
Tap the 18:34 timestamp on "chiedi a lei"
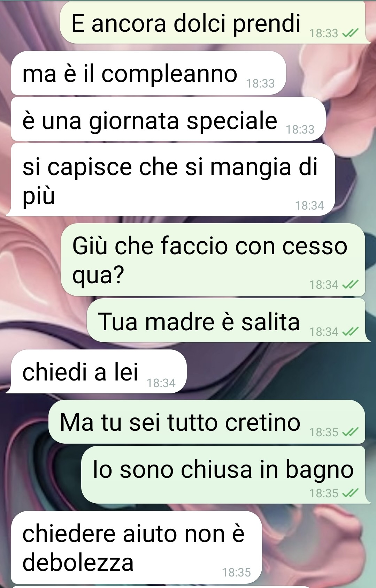(161, 383)
